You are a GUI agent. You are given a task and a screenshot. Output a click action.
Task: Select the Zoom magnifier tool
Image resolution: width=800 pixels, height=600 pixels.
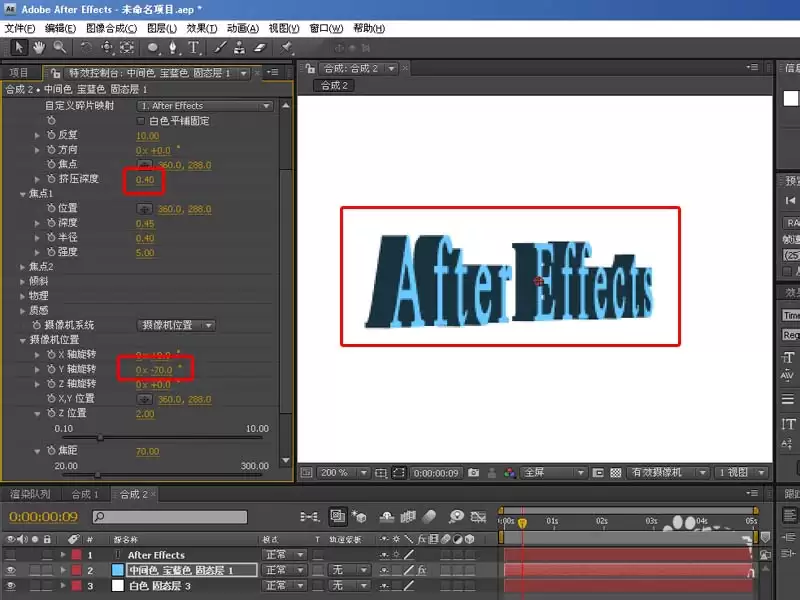[60, 48]
